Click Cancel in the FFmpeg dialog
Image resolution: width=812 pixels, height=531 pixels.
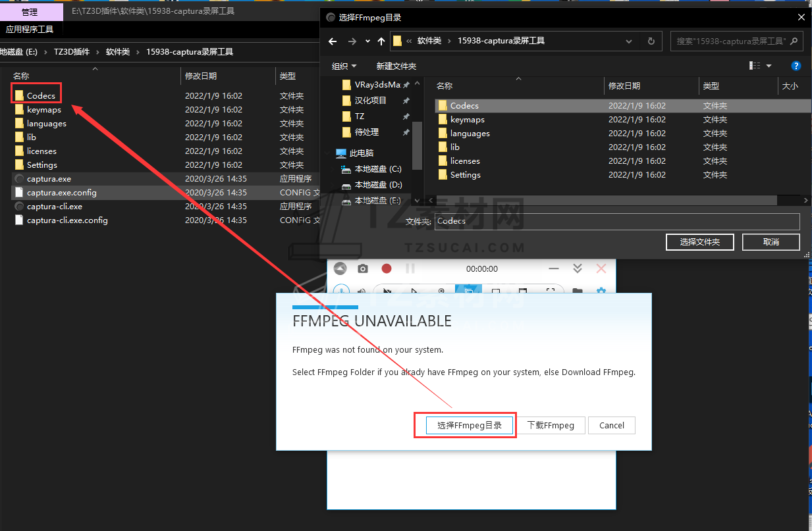click(612, 426)
